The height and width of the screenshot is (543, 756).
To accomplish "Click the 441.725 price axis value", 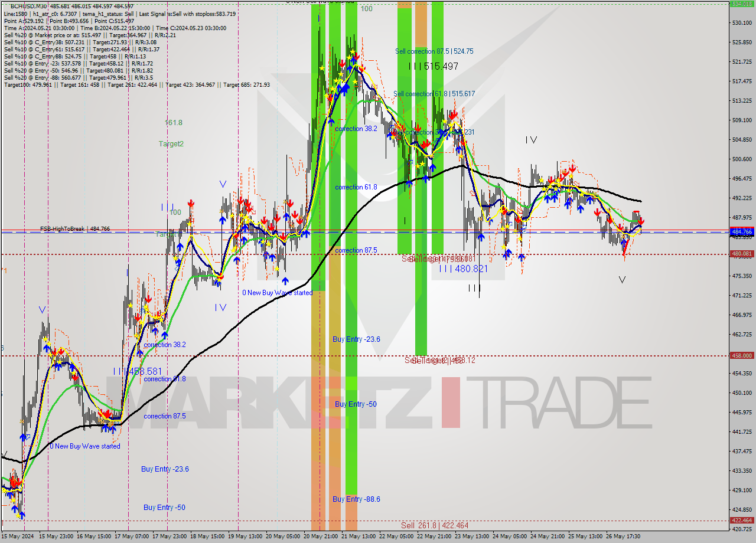I will [x=742, y=431].
